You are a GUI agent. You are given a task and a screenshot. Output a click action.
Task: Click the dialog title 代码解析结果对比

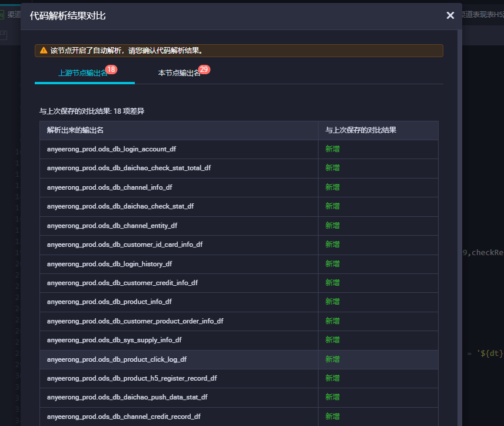68,16
